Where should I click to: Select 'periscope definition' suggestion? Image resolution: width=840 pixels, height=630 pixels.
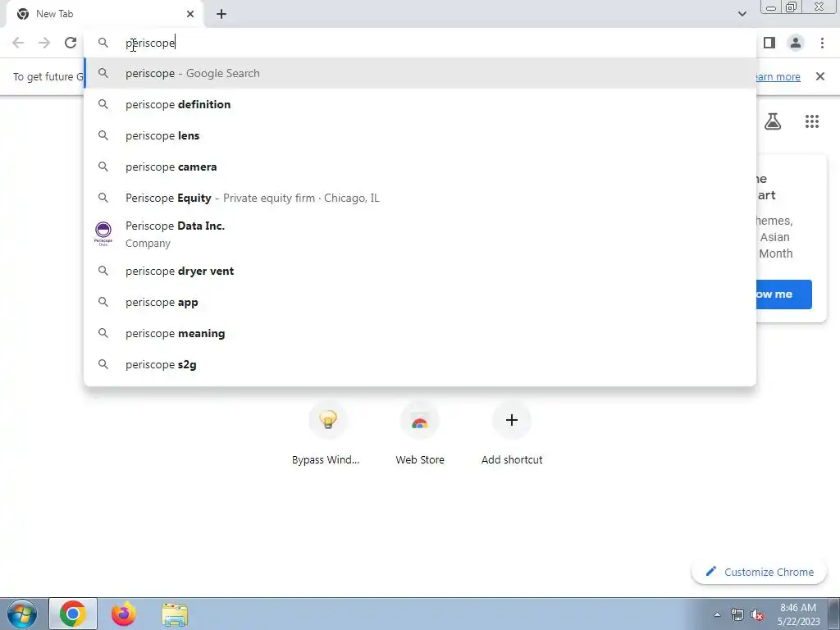click(x=420, y=104)
